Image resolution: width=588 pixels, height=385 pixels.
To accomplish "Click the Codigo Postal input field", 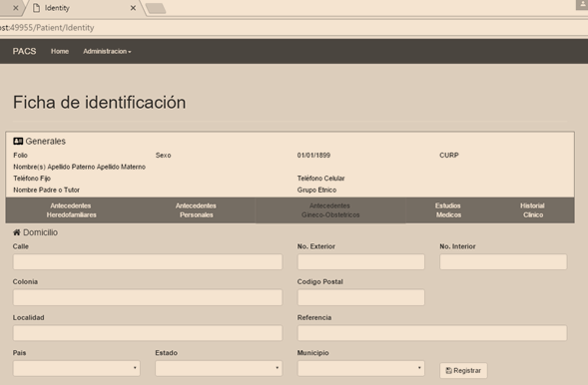I will click(x=360, y=297).
